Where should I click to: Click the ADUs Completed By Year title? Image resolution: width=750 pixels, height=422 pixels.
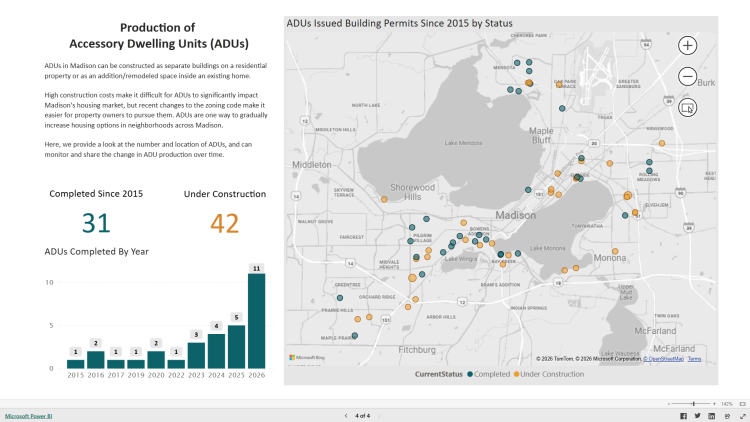[x=97, y=252]
